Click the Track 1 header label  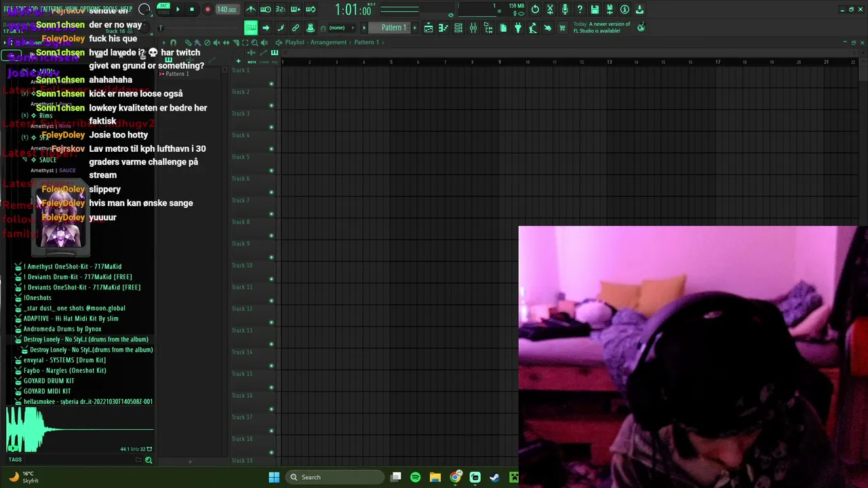pos(241,70)
